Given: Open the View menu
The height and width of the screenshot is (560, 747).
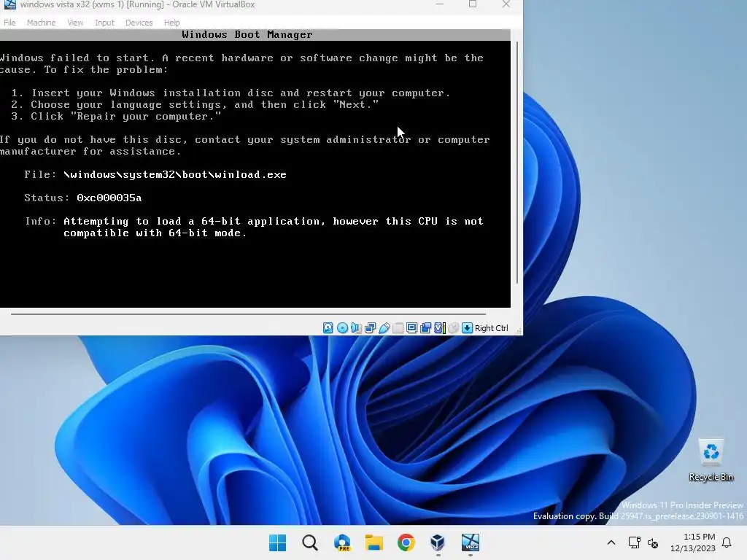Looking at the screenshot, I should point(75,23).
